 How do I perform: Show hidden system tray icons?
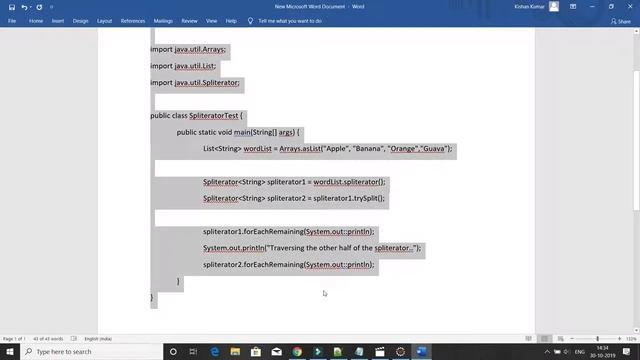[547, 351]
